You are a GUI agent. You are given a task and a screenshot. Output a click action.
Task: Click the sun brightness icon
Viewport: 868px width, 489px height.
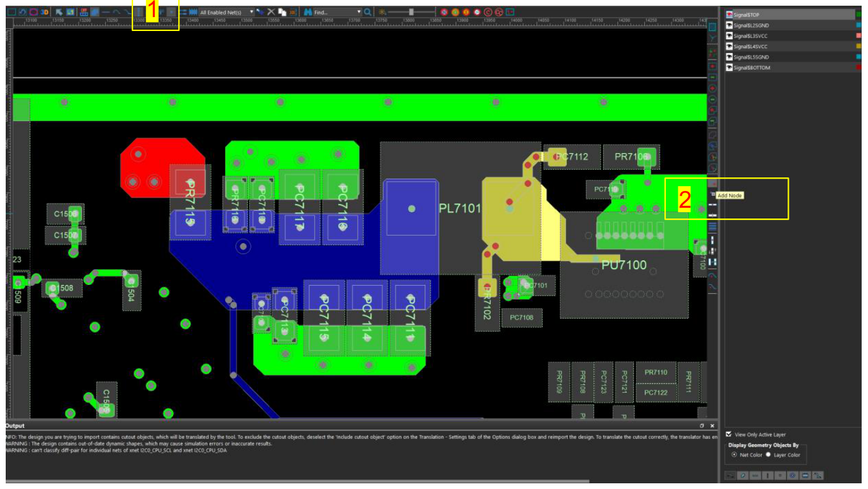pos(382,12)
